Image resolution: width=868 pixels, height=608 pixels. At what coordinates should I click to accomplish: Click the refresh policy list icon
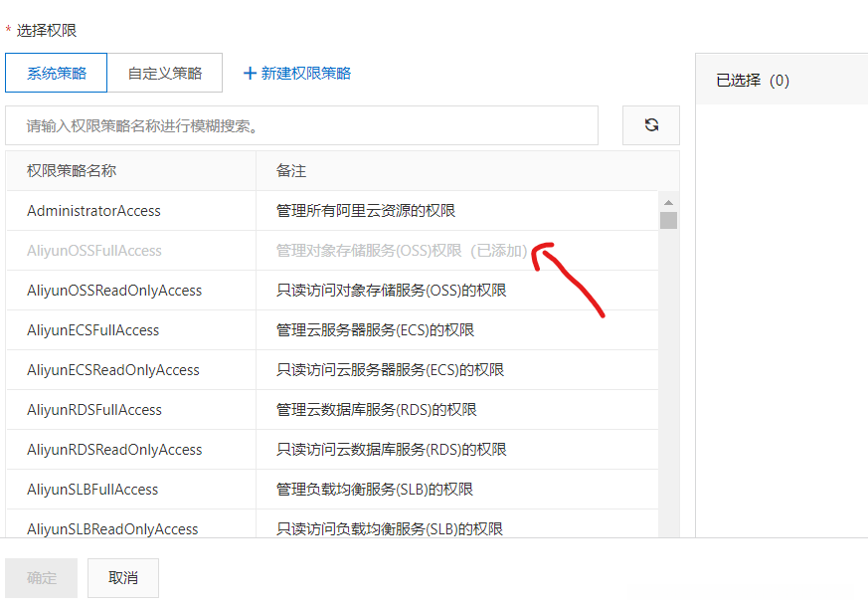[651, 125]
